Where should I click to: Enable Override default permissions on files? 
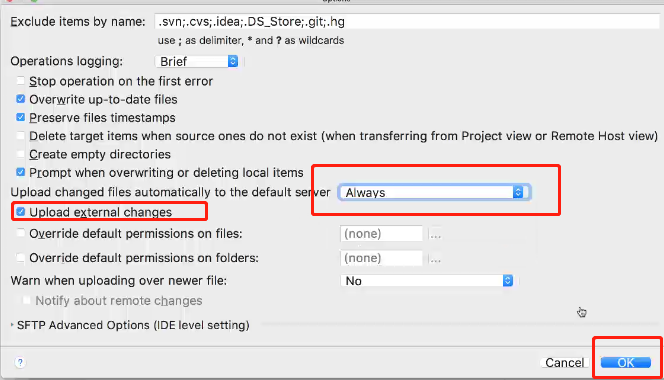coord(20,233)
